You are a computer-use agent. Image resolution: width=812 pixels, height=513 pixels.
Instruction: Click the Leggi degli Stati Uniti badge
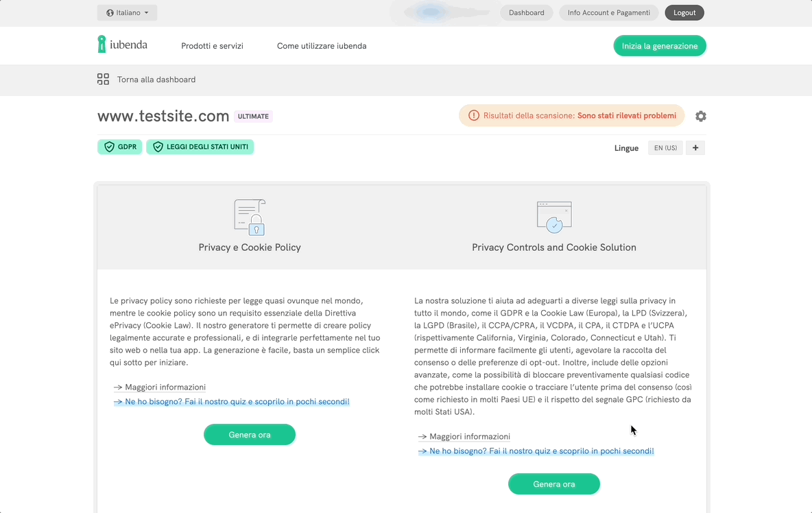pyautogui.click(x=200, y=147)
